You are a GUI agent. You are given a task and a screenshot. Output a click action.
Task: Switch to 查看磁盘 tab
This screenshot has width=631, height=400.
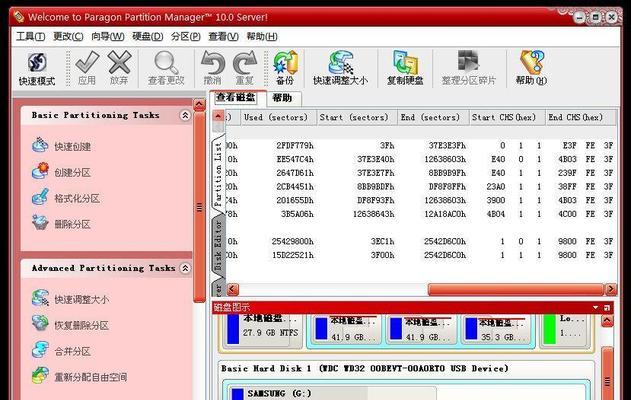tap(236, 97)
